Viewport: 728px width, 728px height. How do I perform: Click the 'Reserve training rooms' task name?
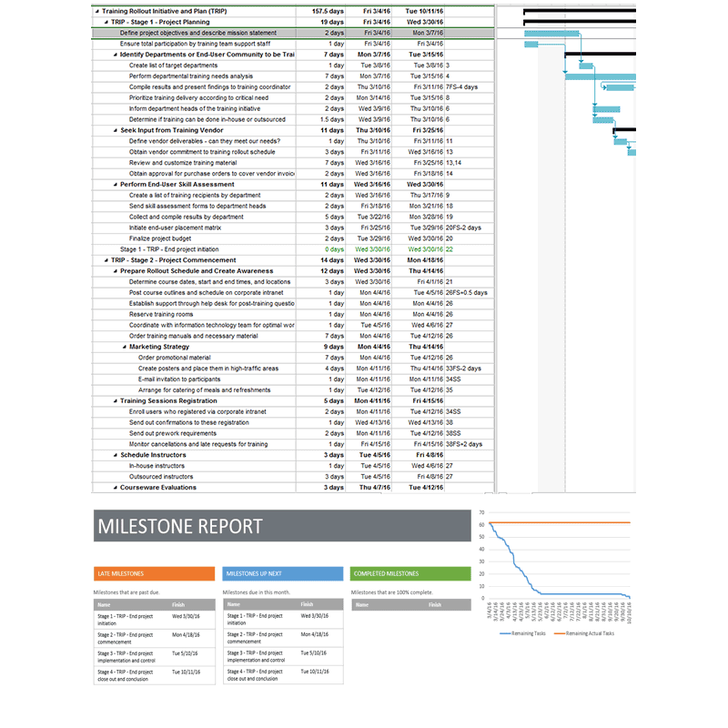click(161, 314)
